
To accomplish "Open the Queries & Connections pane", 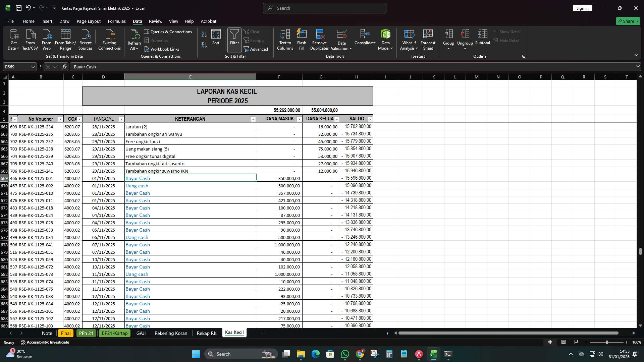I will (168, 32).
